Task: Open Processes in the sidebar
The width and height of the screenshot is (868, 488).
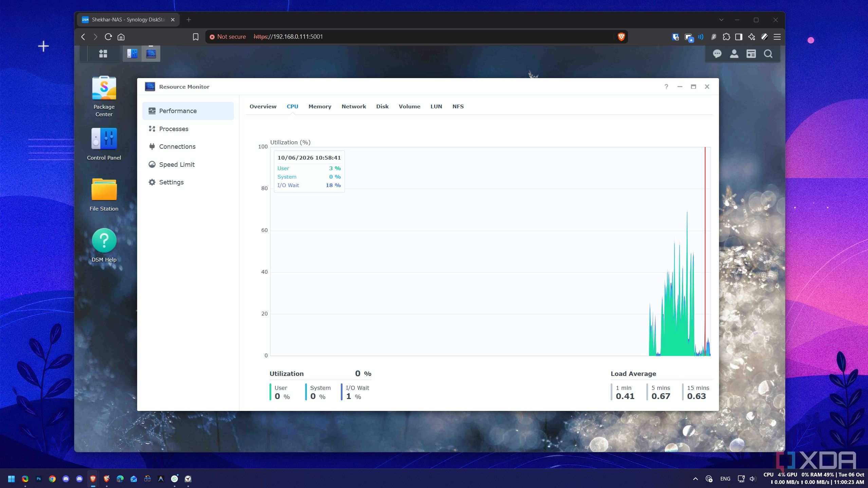Action: click(x=188, y=129)
